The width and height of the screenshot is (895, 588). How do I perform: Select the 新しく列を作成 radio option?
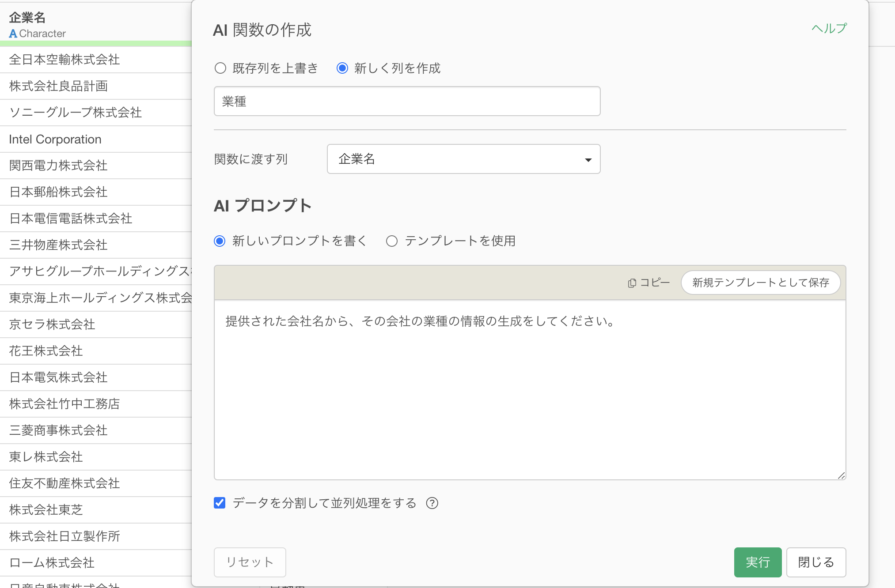point(342,68)
